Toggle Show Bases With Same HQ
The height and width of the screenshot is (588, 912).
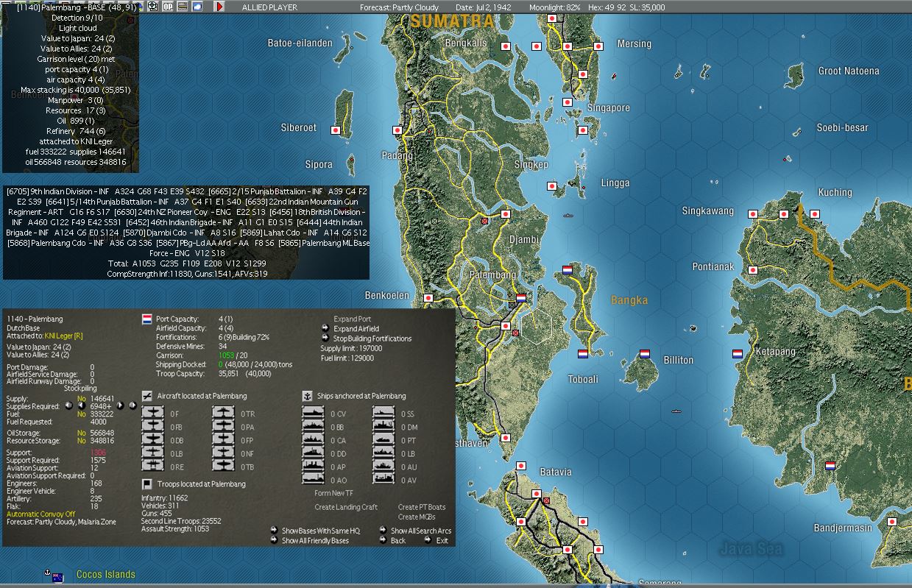pyautogui.click(x=321, y=531)
